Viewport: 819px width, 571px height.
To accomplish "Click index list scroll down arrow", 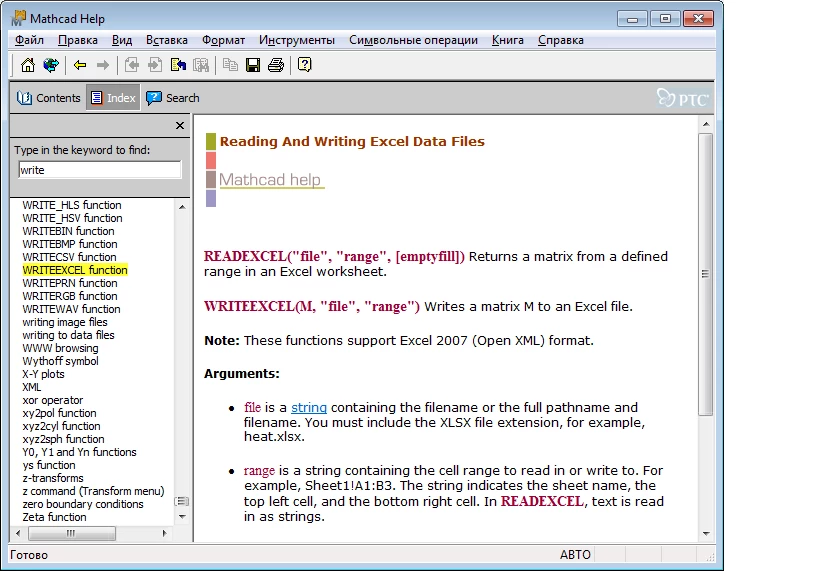I will [182, 517].
